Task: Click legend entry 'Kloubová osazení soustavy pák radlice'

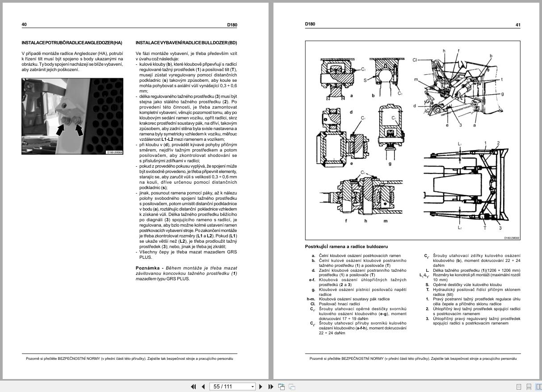Action: 354,299
